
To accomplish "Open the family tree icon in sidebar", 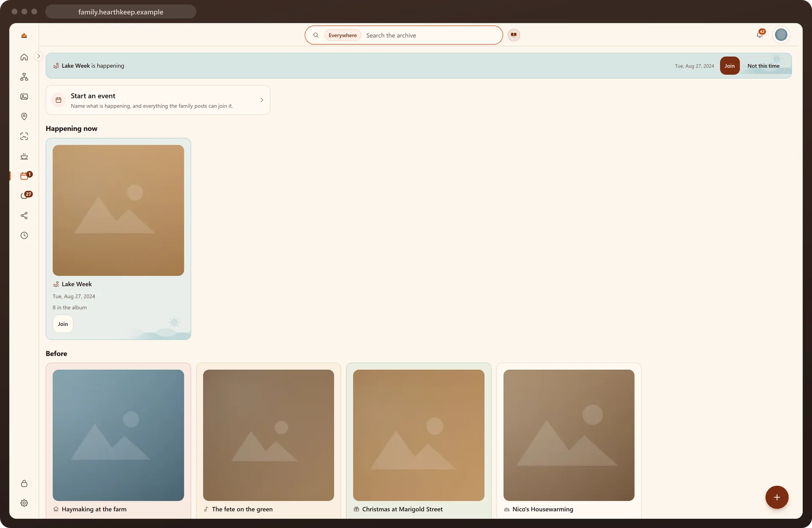I will pyautogui.click(x=24, y=77).
